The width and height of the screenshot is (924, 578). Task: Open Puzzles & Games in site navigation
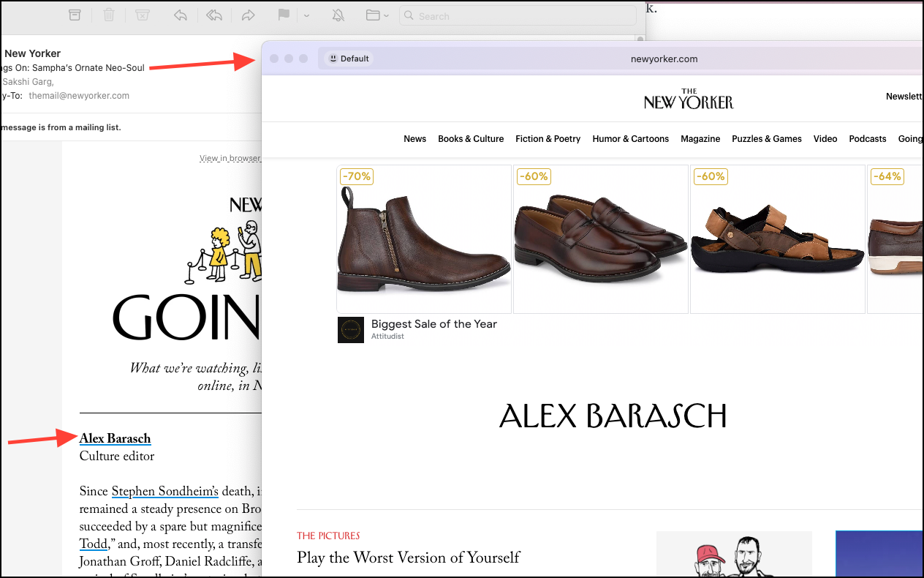(767, 138)
